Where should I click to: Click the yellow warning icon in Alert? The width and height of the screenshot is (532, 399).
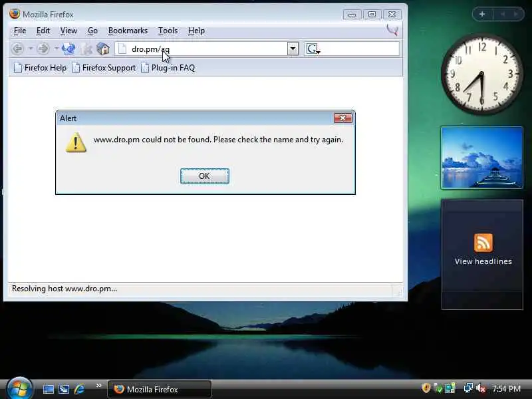(x=76, y=142)
